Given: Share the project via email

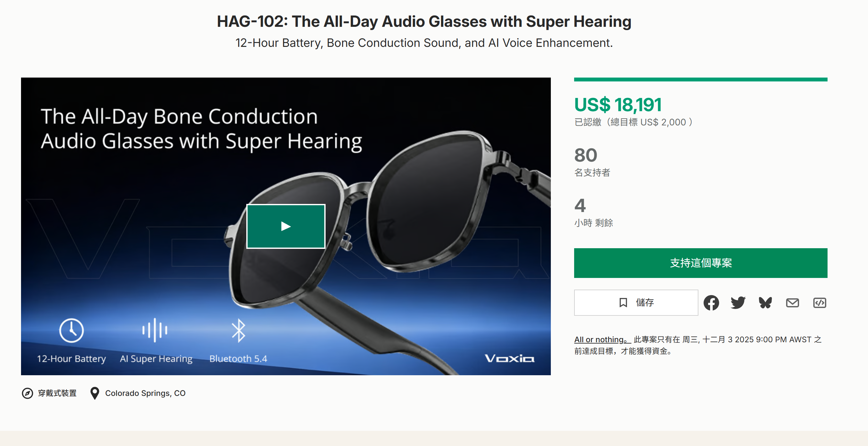Looking at the screenshot, I should coord(792,303).
